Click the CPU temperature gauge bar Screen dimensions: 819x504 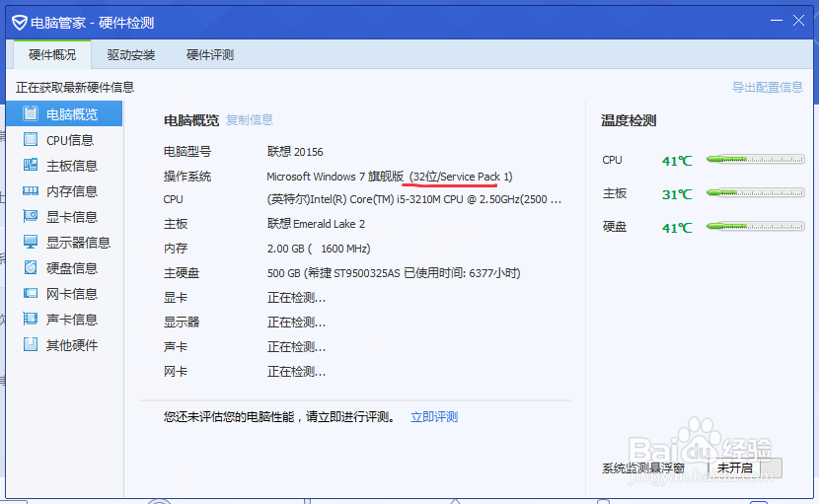(x=755, y=160)
